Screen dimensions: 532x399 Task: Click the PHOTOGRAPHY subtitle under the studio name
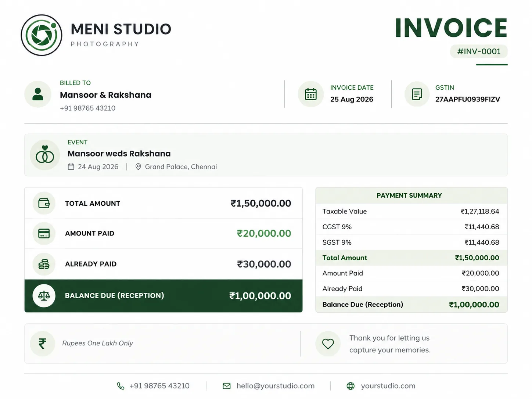click(x=105, y=44)
